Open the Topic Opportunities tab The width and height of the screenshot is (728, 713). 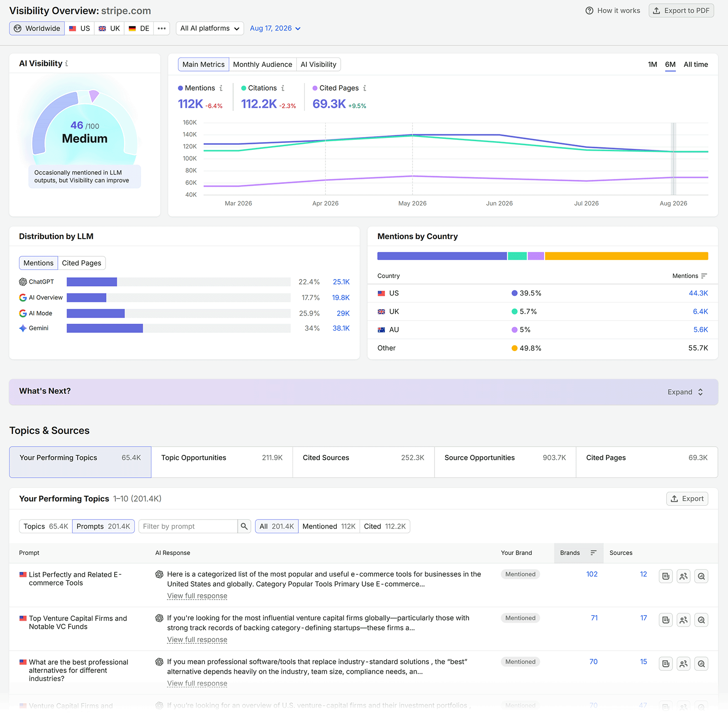(222, 462)
